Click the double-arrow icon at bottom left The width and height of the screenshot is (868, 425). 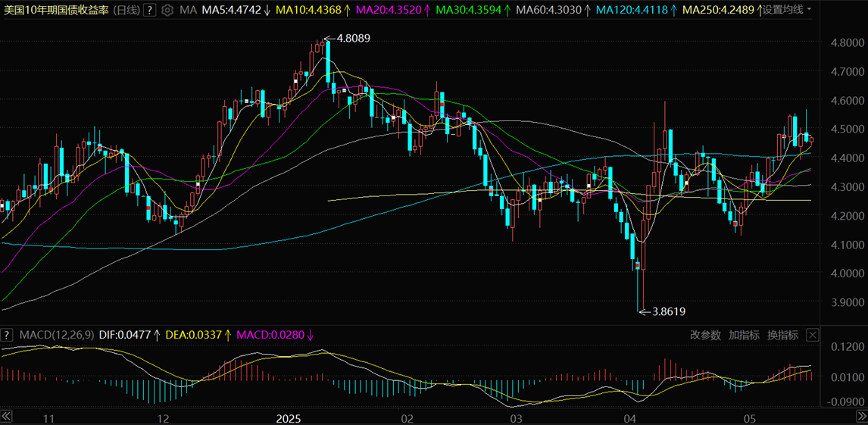point(7,415)
